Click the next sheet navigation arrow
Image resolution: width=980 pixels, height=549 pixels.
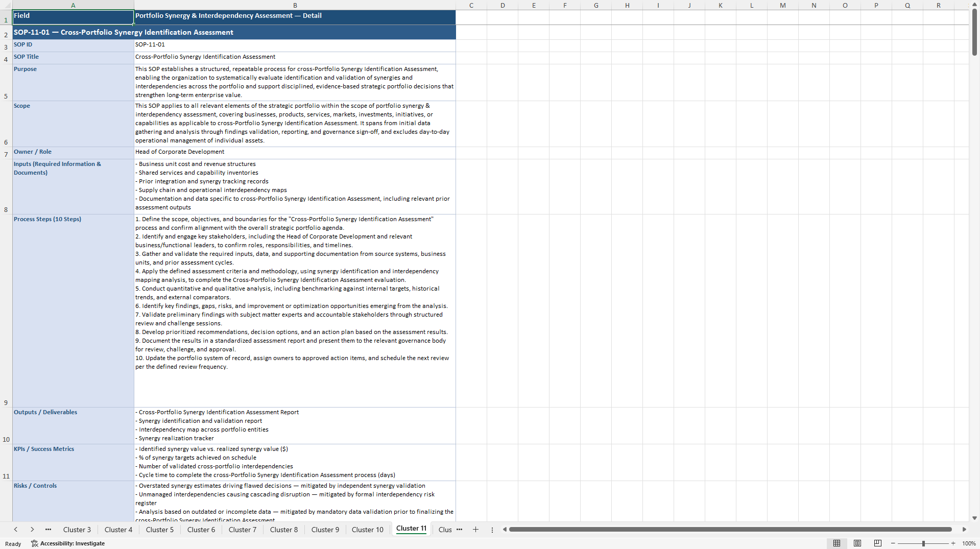[x=32, y=530]
